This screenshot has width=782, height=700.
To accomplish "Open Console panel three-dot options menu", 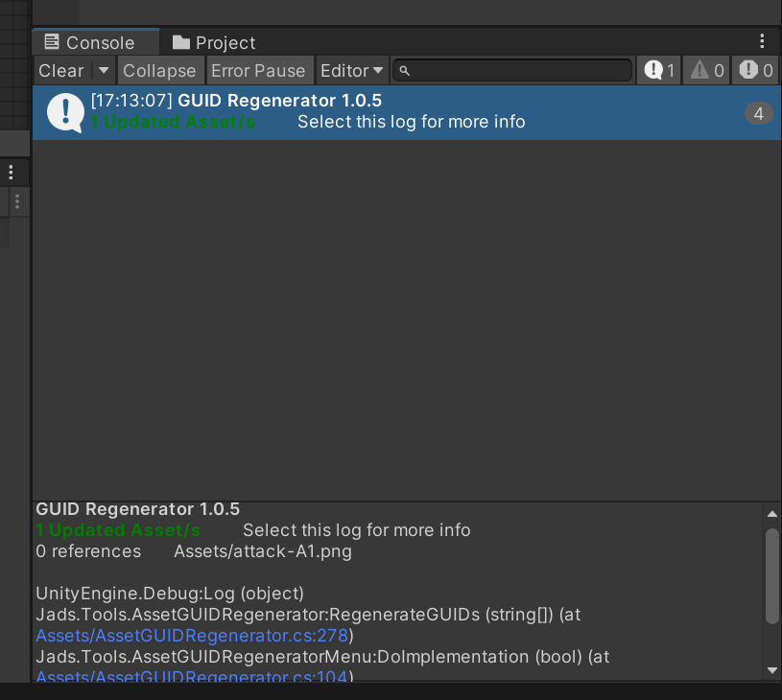I will tap(762, 41).
